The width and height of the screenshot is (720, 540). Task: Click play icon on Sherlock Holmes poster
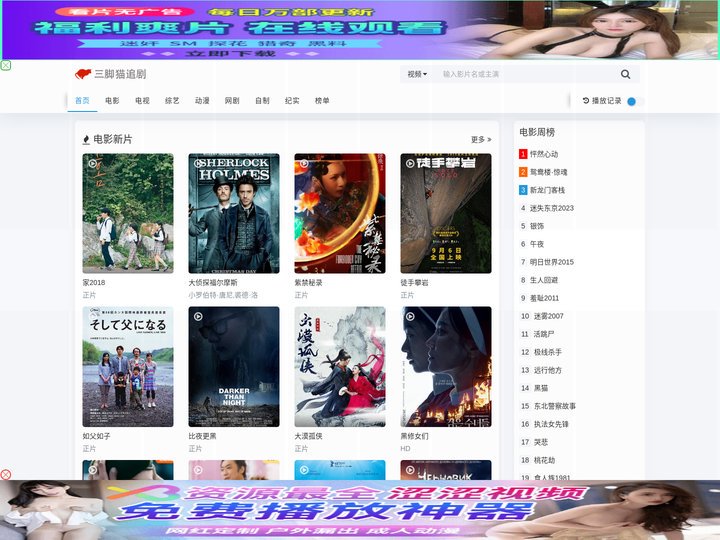point(198,163)
